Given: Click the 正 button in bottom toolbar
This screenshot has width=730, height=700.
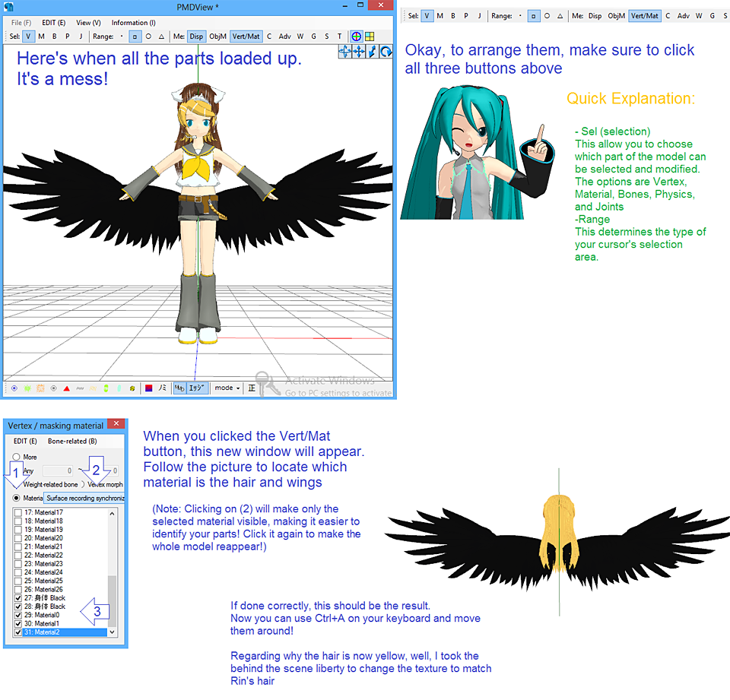Looking at the screenshot, I should tap(252, 388).
